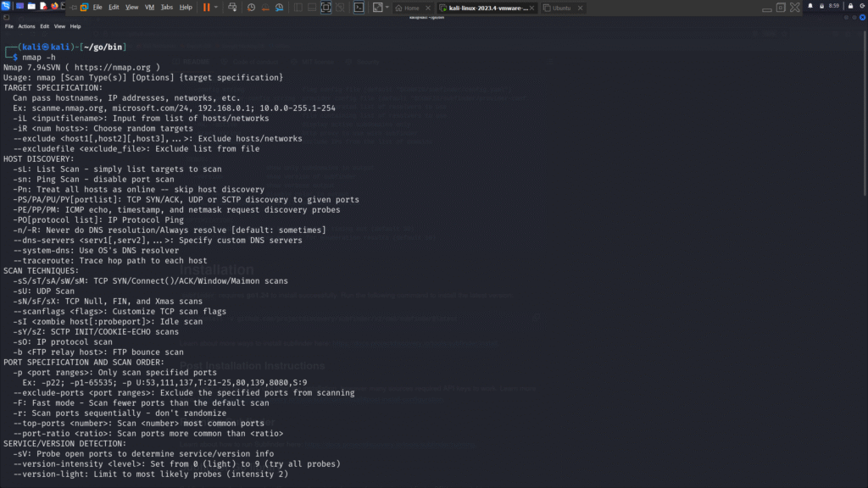Open the Kali applications menu icon
This screenshot has width=868, height=488.
point(6,6)
